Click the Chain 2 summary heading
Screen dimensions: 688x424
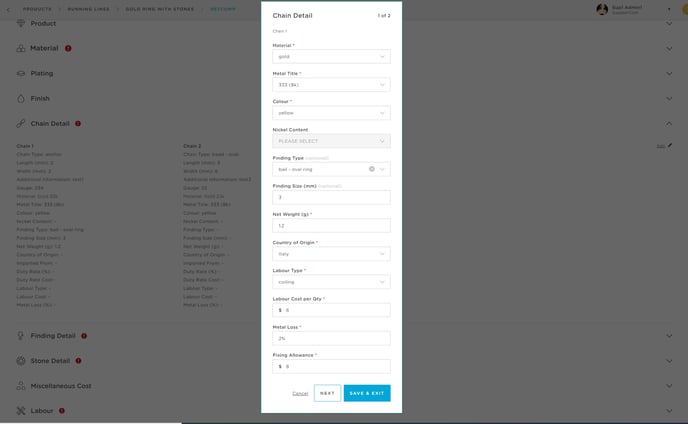click(192, 146)
